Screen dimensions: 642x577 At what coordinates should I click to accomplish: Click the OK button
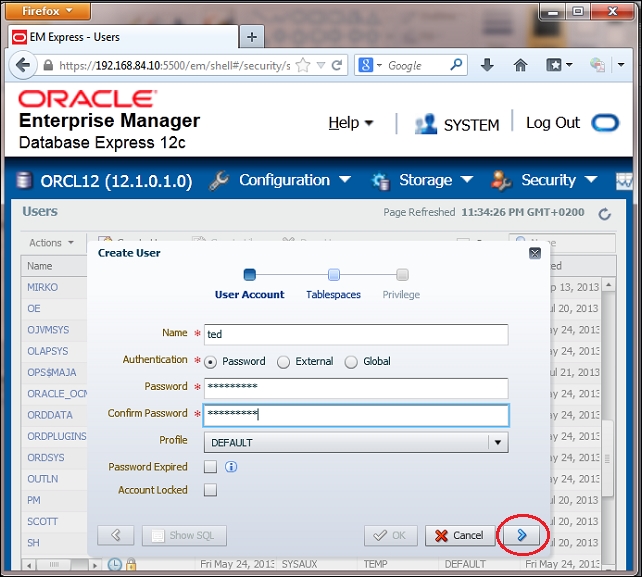391,535
